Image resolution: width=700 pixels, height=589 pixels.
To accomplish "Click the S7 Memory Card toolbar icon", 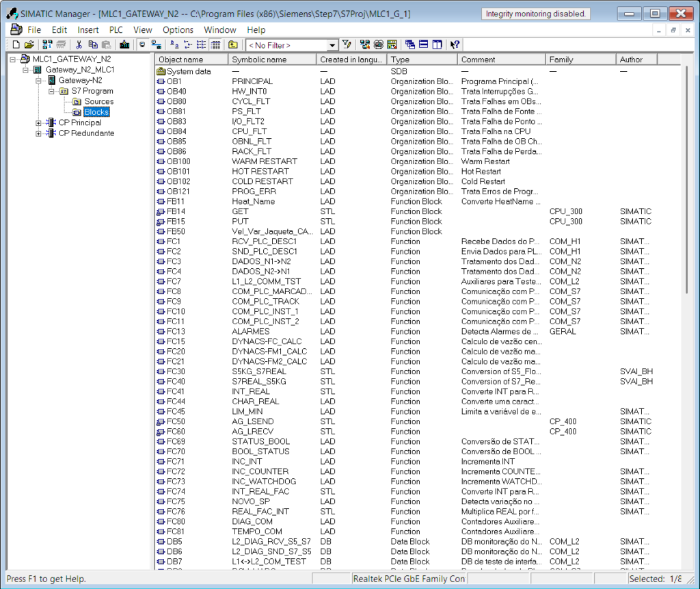I will (61, 44).
